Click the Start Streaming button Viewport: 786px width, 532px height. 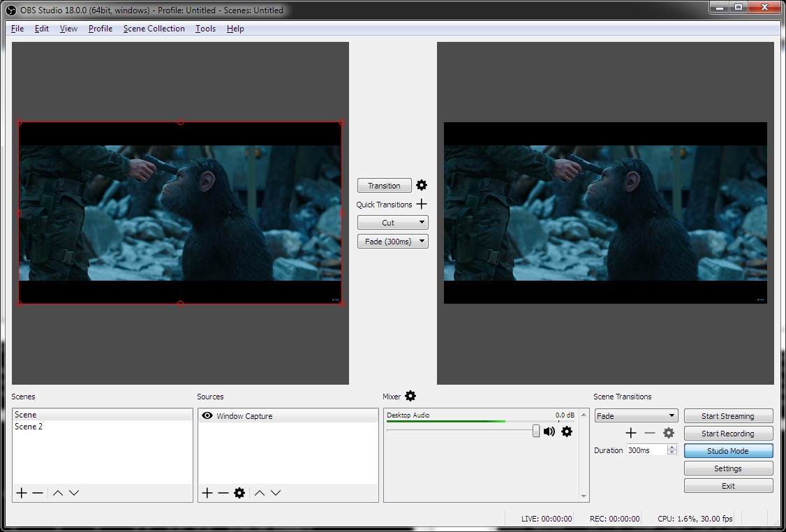pos(728,415)
